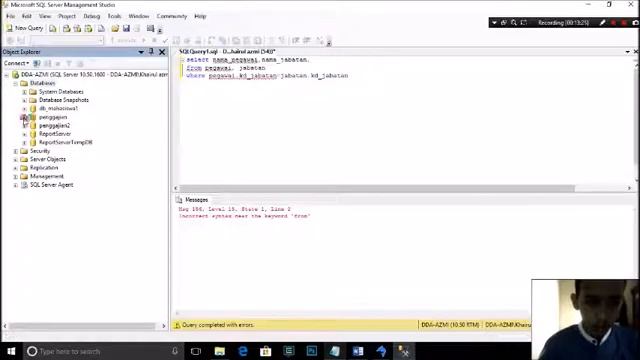Open the available databases combo box
640x360 pixels.
[x=67, y=40]
